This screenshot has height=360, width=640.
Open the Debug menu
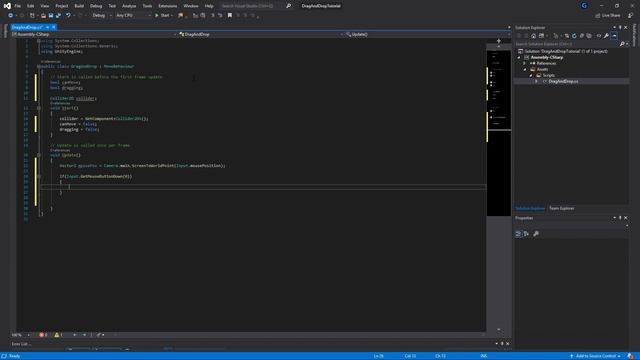point(96,6)
